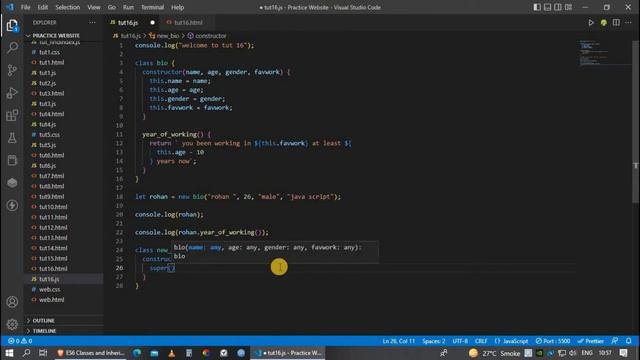This screenshot has width=640, height=360.
Task: Toggle Secondary Side Bar layout button
Action: tap(558, 7)
